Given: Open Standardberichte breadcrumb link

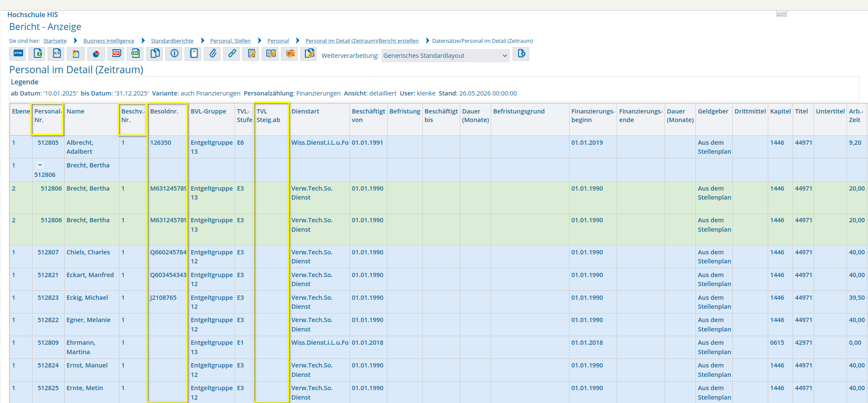Looking at the screenshot, I should coord(172,41).
